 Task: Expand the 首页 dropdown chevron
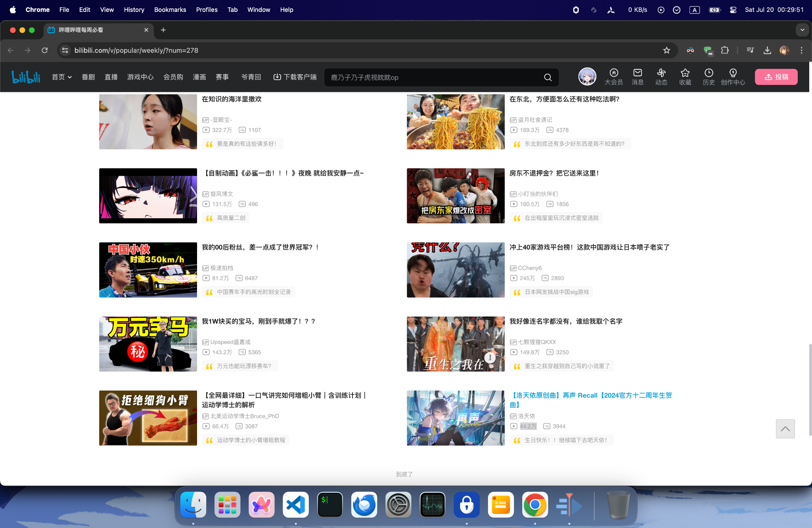pos(69,77)
